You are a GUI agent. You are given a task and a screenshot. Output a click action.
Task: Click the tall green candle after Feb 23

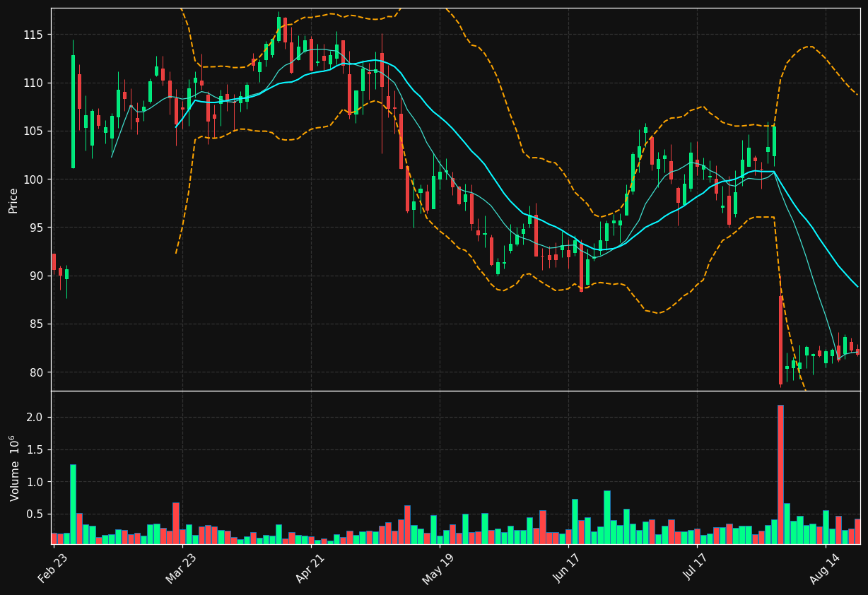(73, 111)
